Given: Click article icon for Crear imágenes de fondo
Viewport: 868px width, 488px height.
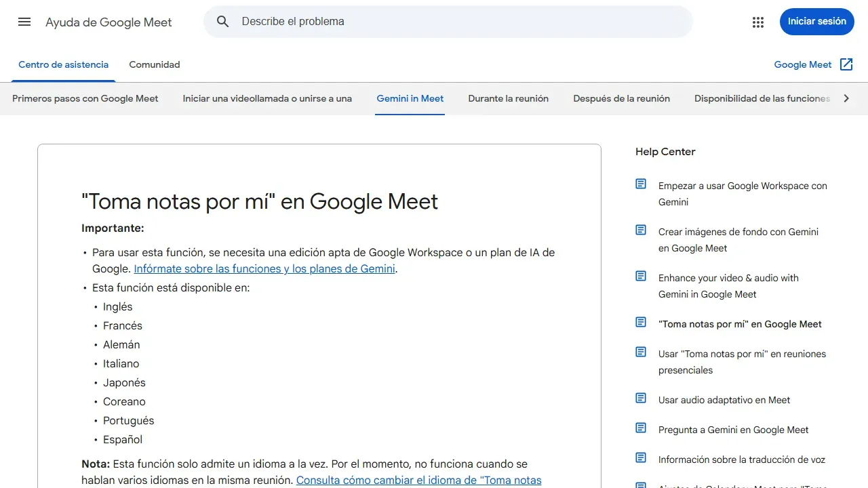Looking at the screenshot, I should point(641,230).
